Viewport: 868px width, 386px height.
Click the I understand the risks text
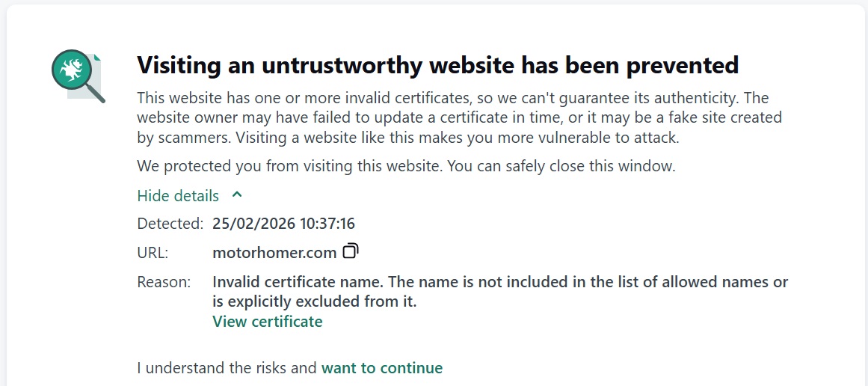point(227,368)
